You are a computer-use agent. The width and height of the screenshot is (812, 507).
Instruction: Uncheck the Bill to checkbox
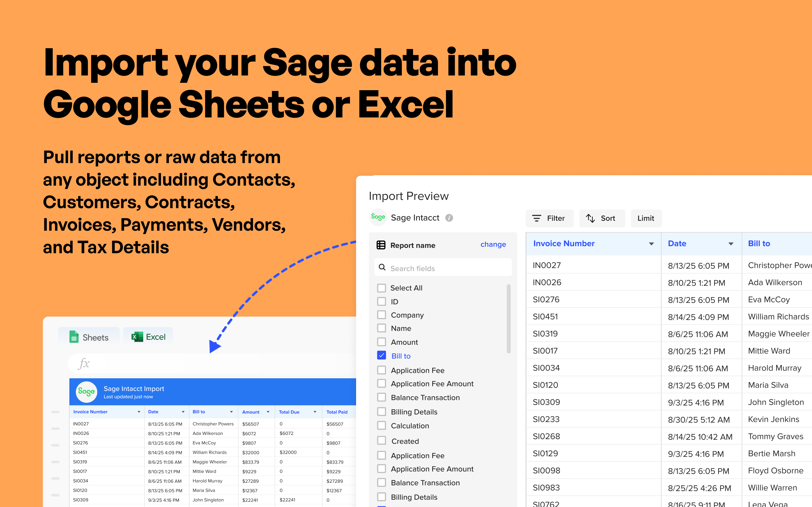tap(381, 355)
